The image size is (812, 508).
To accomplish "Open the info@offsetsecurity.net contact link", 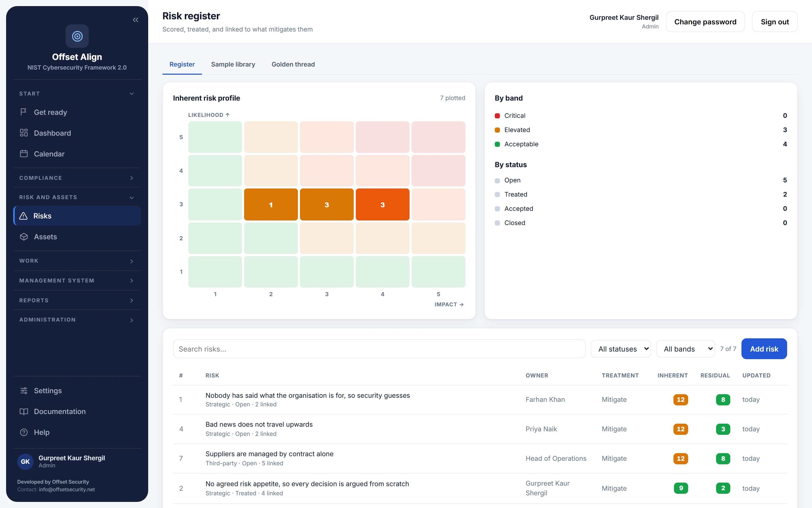I will pos(67,489).
